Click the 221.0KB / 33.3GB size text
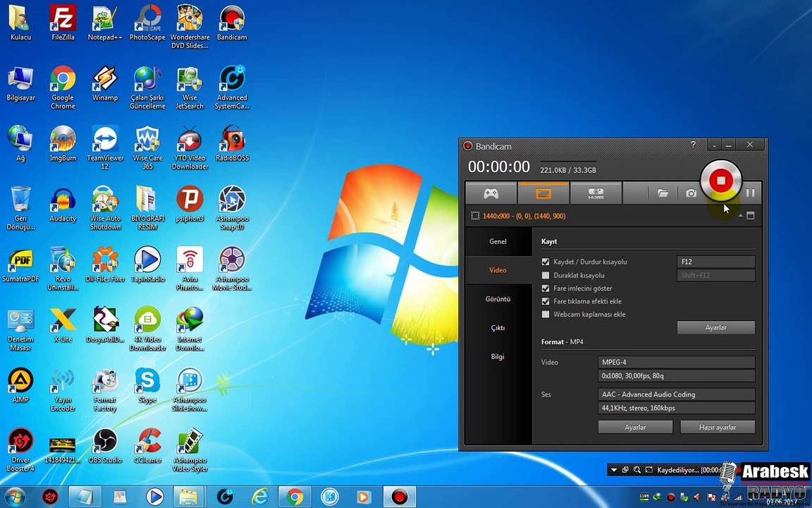The image size is (812, 508). click(x=568, y=170)
